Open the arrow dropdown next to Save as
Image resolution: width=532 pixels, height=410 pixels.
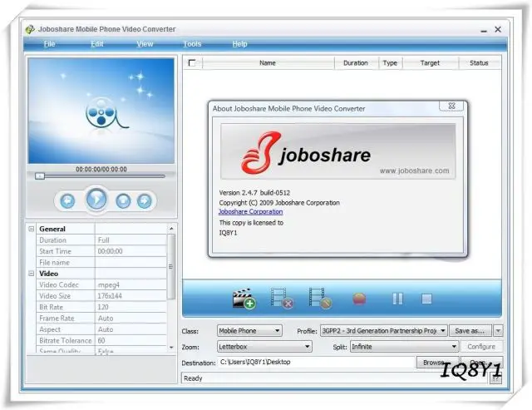498,331
